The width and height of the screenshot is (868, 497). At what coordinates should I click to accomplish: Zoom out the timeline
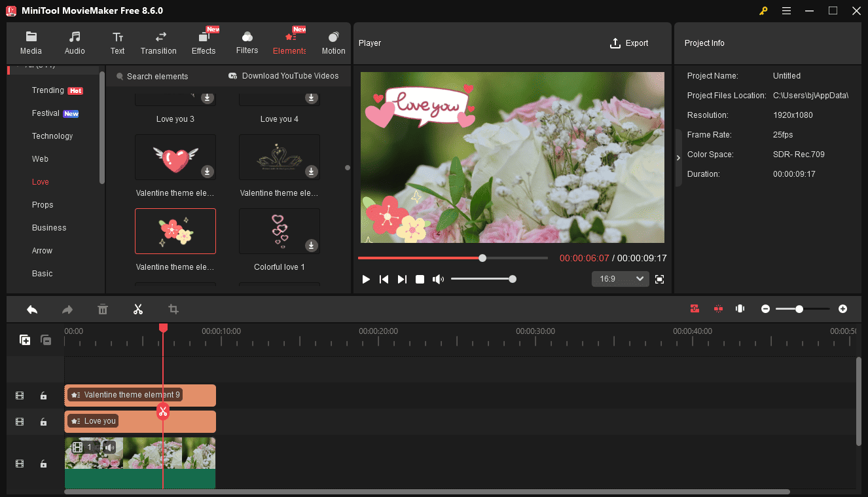[765, 308]
